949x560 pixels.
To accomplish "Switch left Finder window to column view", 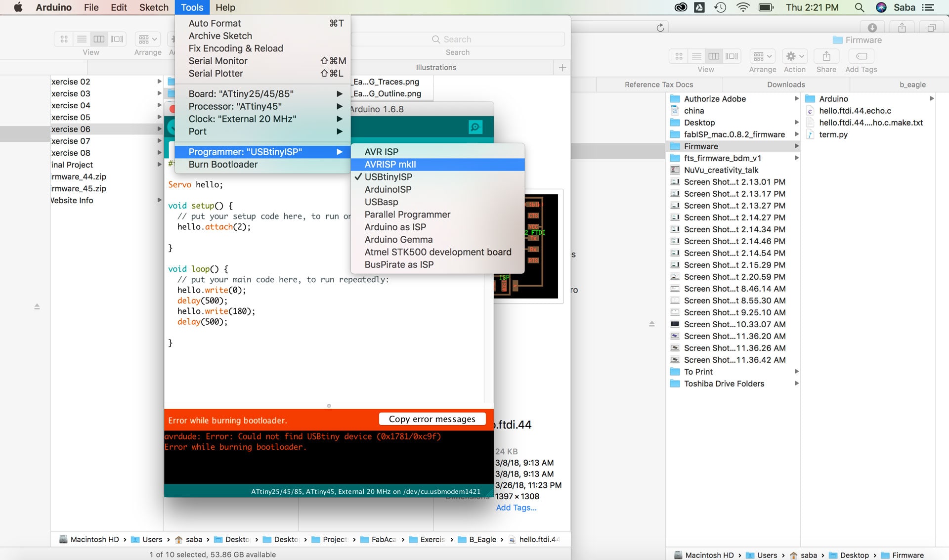I will 99,39.
